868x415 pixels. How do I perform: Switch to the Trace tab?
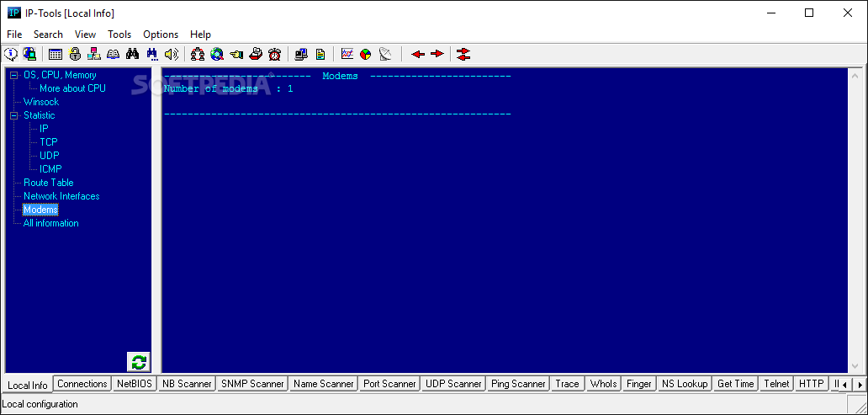pos(568,383)
